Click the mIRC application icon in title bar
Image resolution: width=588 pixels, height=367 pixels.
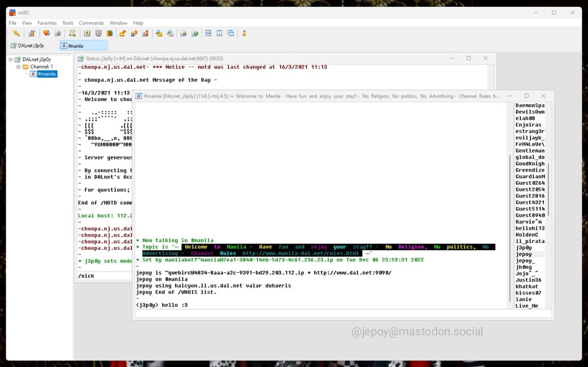[x=12, y=12]
